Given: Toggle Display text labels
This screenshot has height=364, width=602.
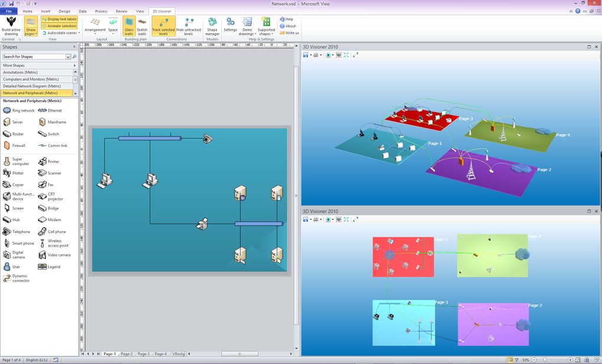Looking at the screenshot, I should [x=59, y=19].
